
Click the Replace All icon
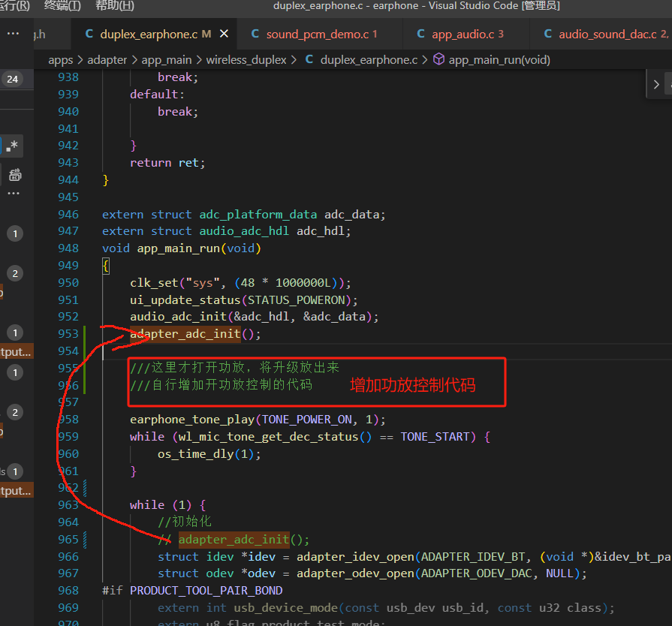pos(15,175)
